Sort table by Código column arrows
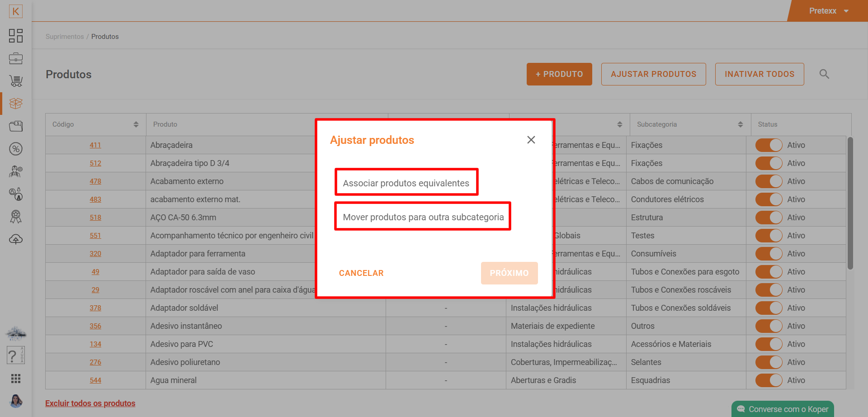This screenshot has width=868, height=417. coord(136,124)
